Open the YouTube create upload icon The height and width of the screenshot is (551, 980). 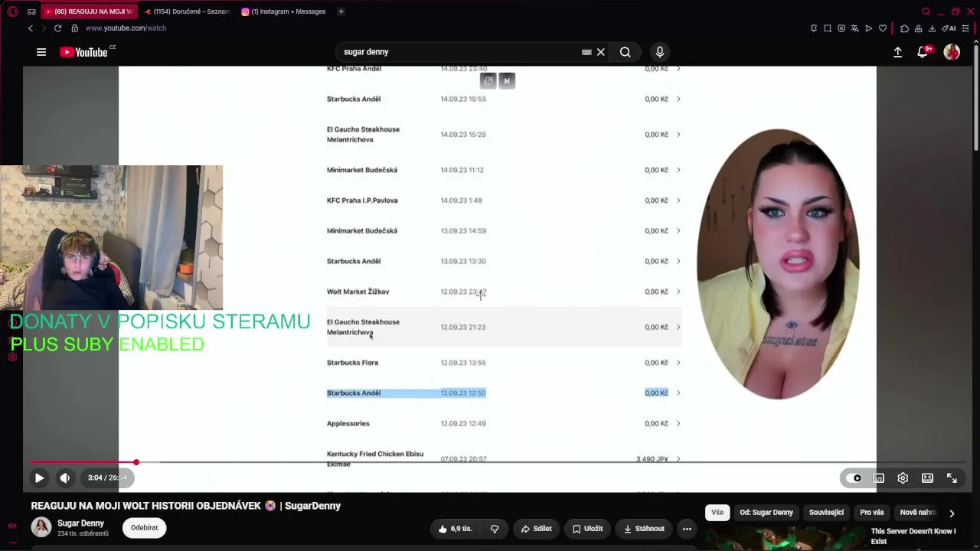[898, 52]
